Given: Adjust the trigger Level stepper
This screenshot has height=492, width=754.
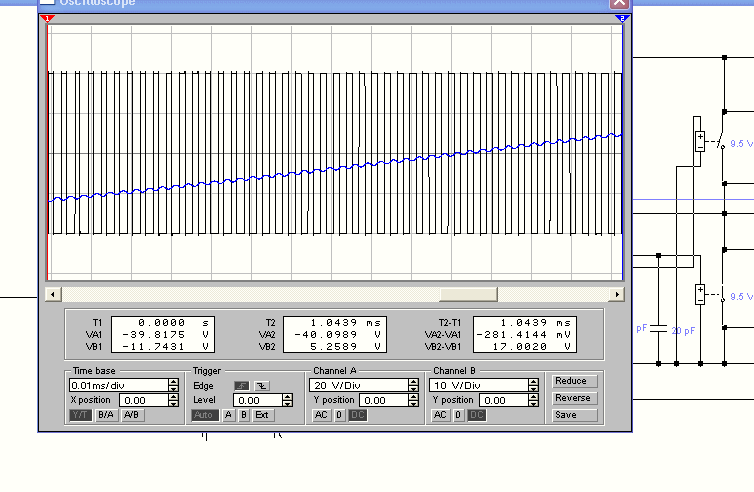Looking at the screenshot, I should (288, 400).
